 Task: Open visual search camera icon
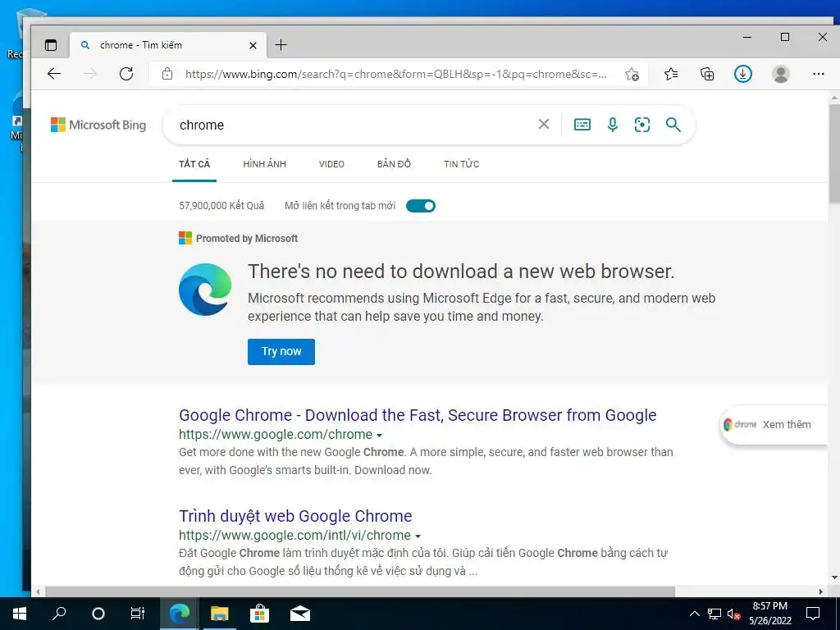click(x=641, y=125)
